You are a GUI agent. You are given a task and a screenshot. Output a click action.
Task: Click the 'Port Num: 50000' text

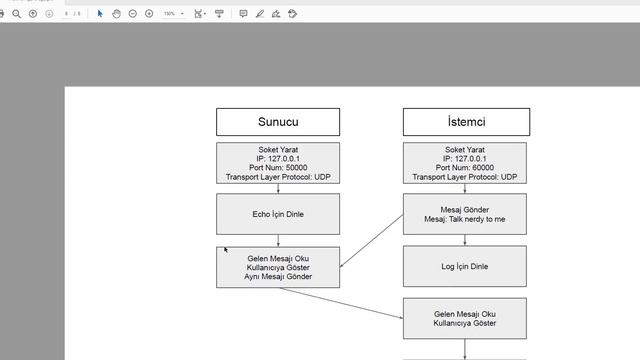[x=278, y=168]
